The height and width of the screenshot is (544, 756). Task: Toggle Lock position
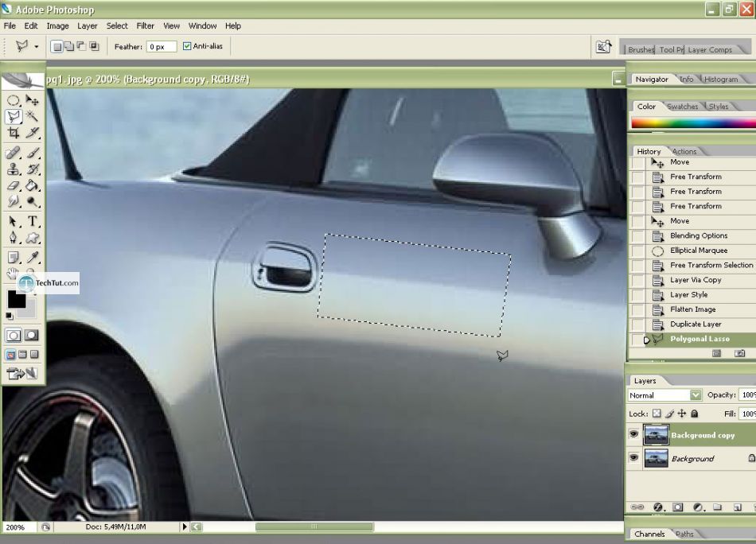682,414
